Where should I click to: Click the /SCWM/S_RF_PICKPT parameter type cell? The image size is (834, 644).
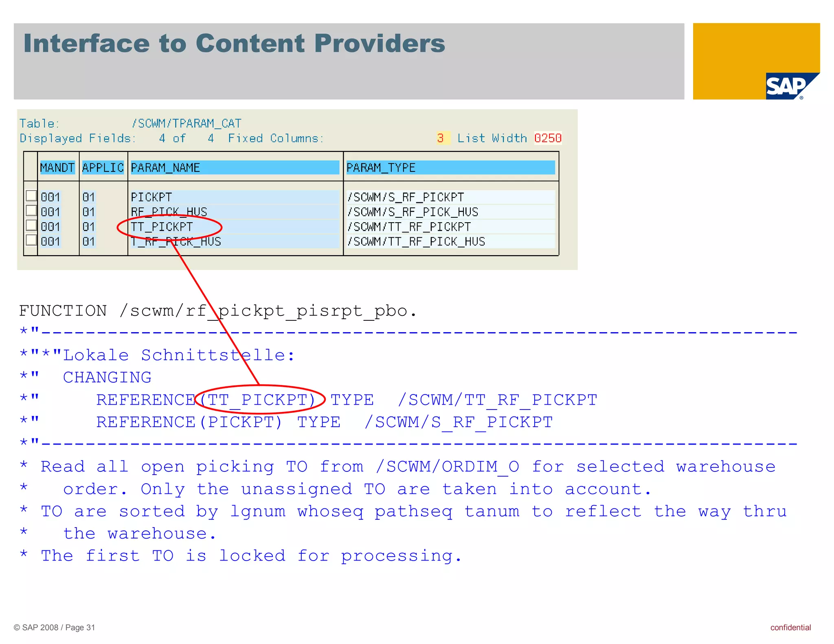pos(406,197)
